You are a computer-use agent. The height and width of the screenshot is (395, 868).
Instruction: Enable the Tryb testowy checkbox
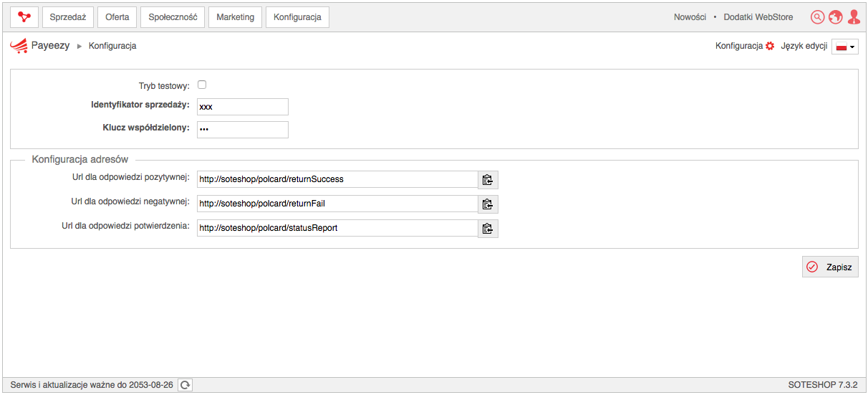click(x=202, y=85)
